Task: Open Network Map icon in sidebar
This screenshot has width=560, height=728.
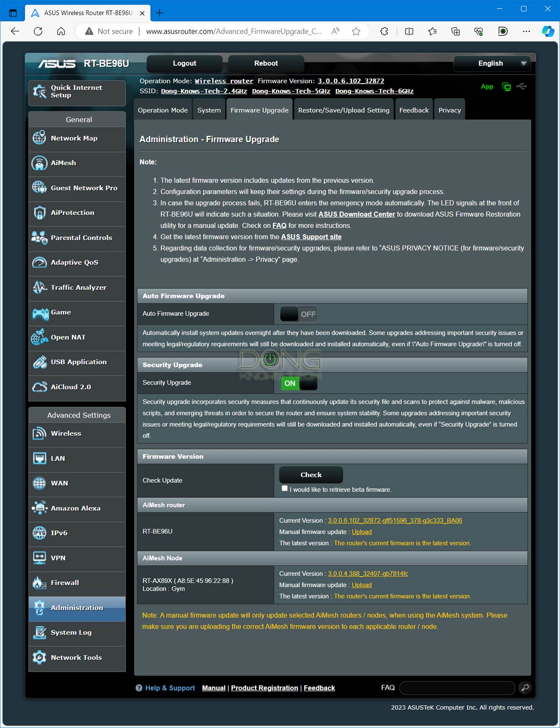Action: point(39,138)
